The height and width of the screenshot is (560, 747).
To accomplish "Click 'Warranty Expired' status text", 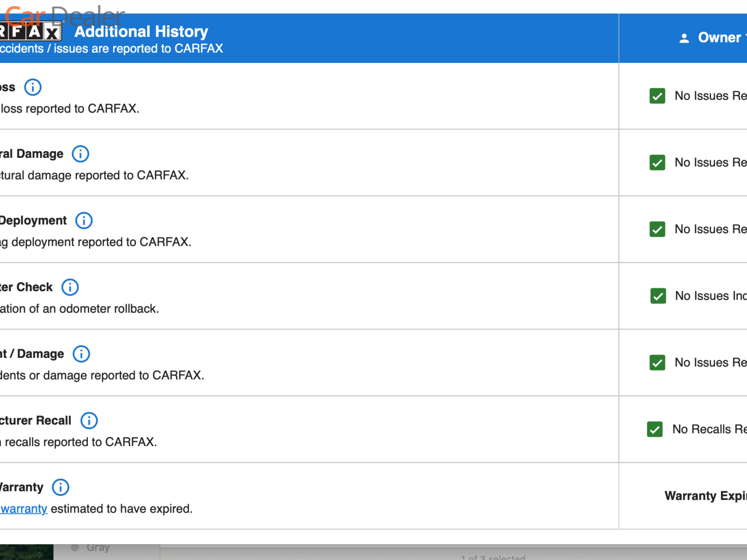I will [x=706, y=496].
